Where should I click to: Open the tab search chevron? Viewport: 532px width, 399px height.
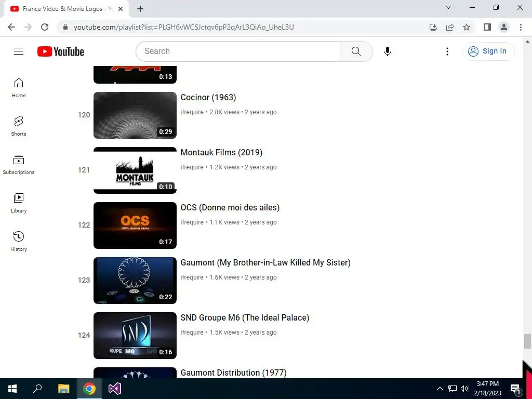[448, 7]
